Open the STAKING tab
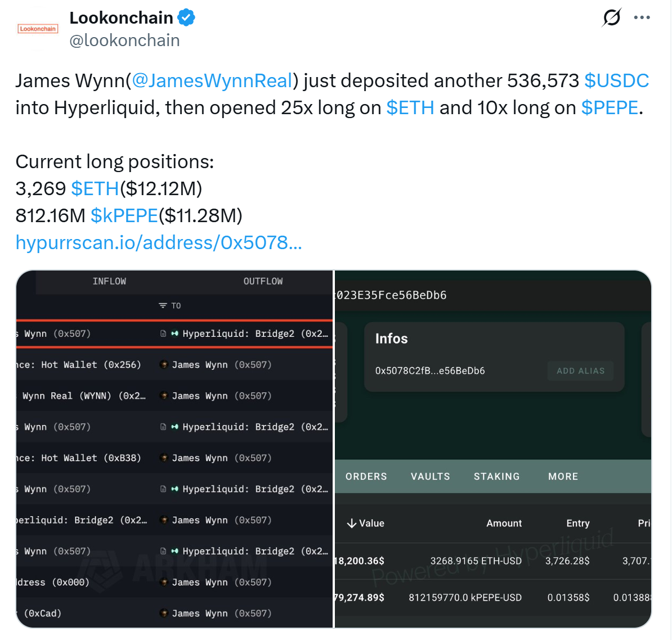The width and height of the screenshot is (672, 640). pyautogui.click(x=496, y=476)
